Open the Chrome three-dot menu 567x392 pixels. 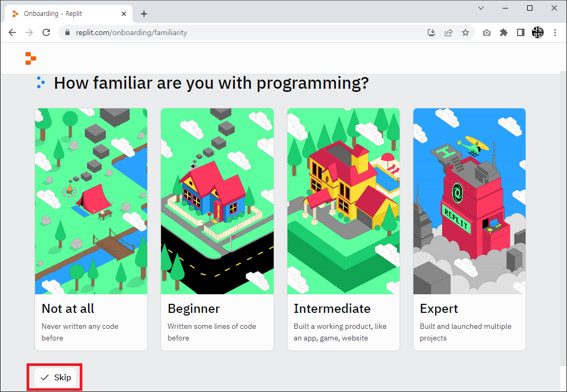point(555,32)
